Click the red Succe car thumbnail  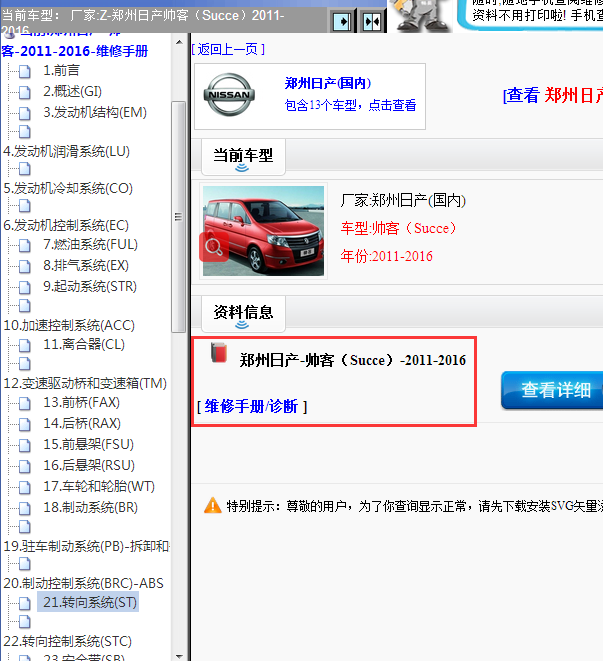point(264,231)
